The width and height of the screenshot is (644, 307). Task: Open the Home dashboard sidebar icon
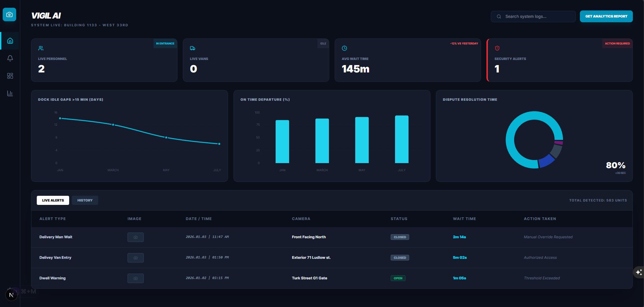10,41
